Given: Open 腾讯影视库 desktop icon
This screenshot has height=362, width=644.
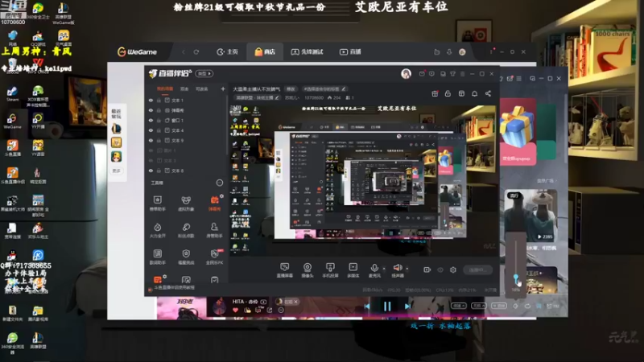Looking at the screenshot, I should click(x=38, y=314).
